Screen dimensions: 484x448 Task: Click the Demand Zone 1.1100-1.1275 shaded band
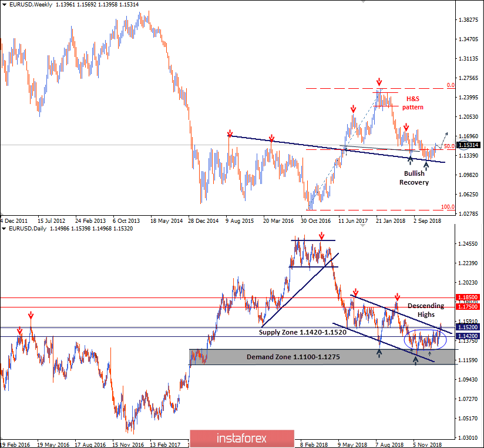tap(294, 356)
